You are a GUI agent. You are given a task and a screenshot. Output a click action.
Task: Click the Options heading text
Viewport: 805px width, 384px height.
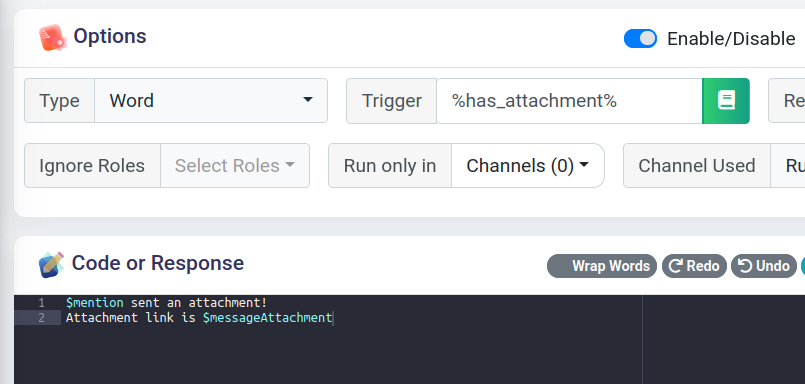[x=110, y=36]
